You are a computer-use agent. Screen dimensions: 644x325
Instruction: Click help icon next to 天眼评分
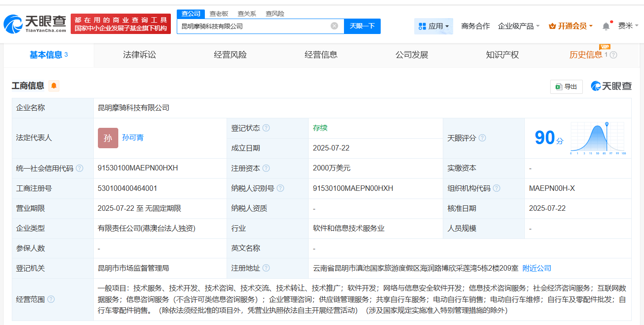482,138
